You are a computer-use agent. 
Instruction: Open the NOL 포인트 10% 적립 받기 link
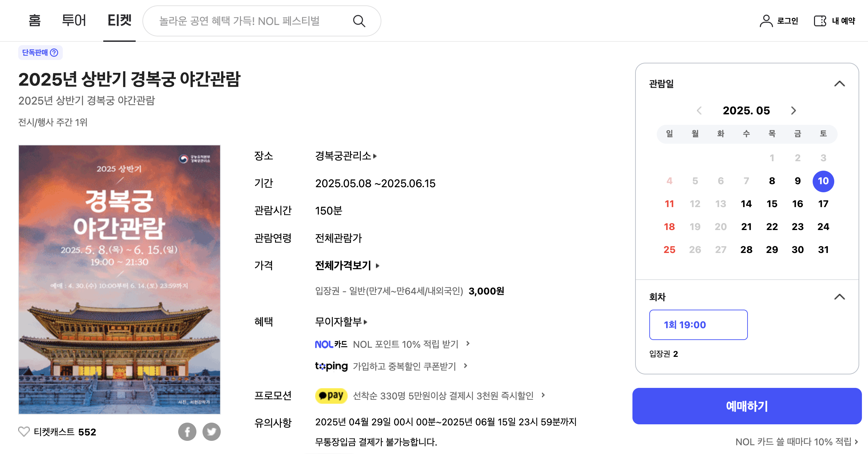tap(405, 344)
